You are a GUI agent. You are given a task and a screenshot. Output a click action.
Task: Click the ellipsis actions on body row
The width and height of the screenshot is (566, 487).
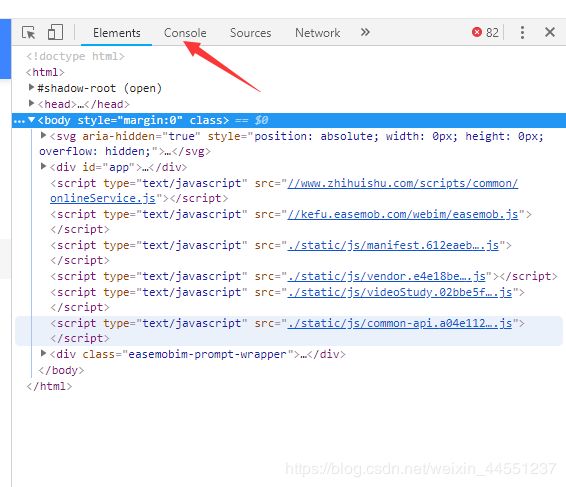click(19, 121)
